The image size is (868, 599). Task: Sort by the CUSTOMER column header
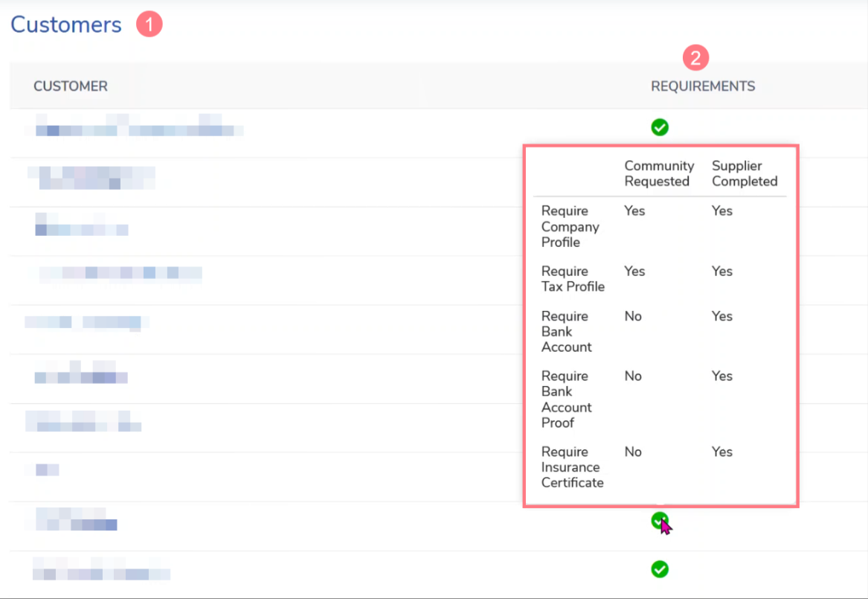pyautogui.click(x=71, y=86)
